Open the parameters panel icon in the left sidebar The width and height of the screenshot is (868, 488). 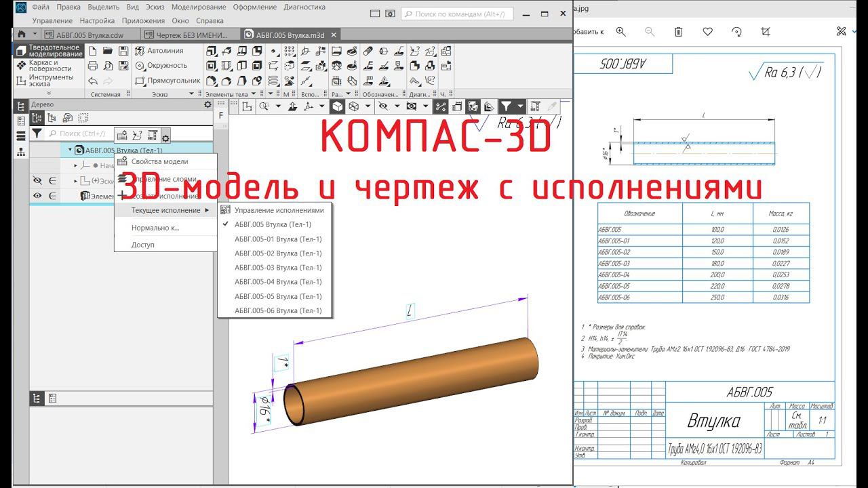(20, 121)
